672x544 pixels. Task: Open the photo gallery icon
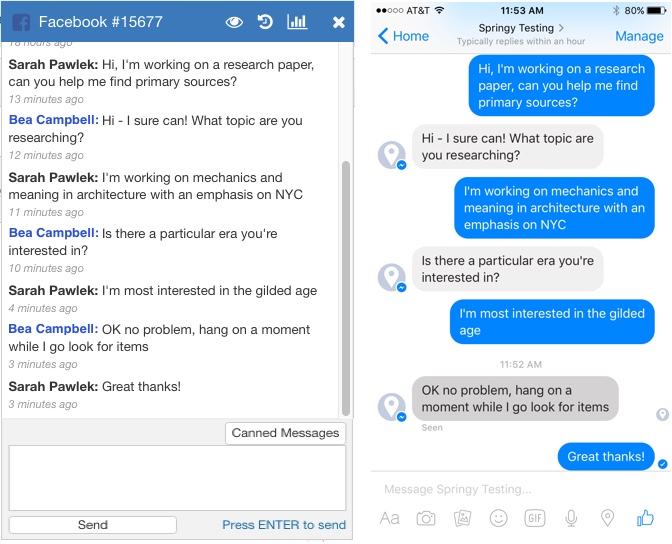click(462, 518)
